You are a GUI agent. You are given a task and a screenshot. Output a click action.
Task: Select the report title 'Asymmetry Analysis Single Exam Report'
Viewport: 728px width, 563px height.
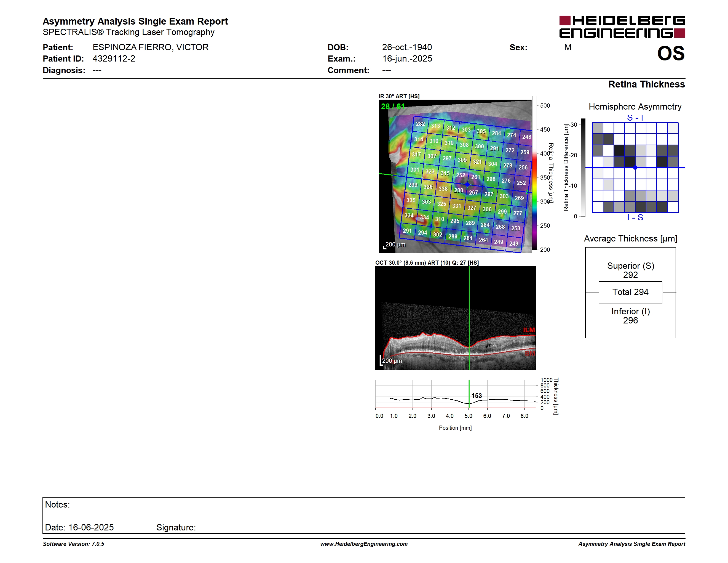(x=135, y=21)
